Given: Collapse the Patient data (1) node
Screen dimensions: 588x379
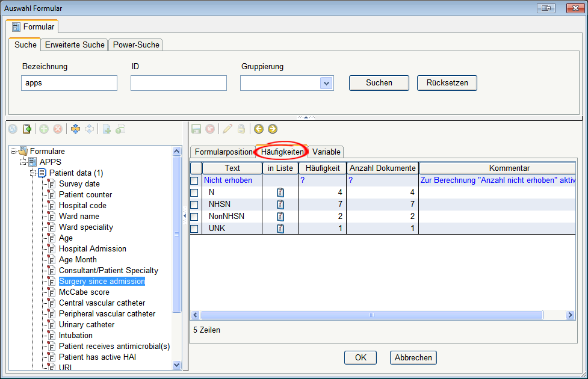Looking at the screenshot, I should pyautogui.click(x=33, y=173).
